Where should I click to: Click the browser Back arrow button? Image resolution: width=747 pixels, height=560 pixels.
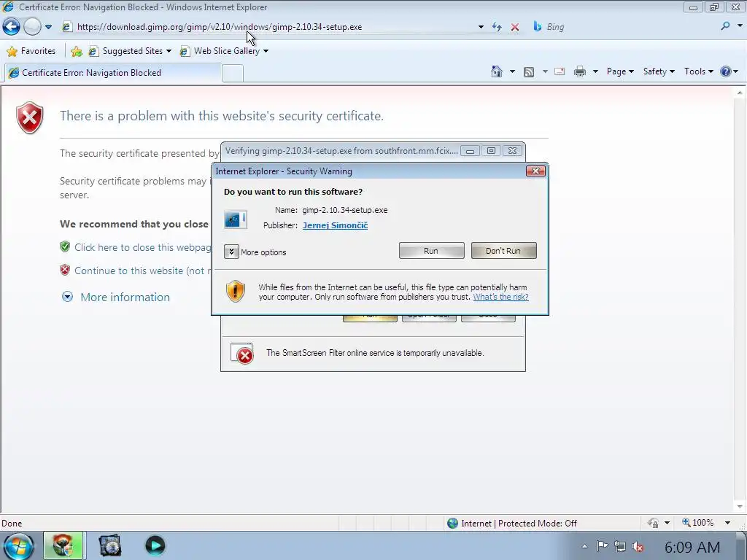point(12,27)
